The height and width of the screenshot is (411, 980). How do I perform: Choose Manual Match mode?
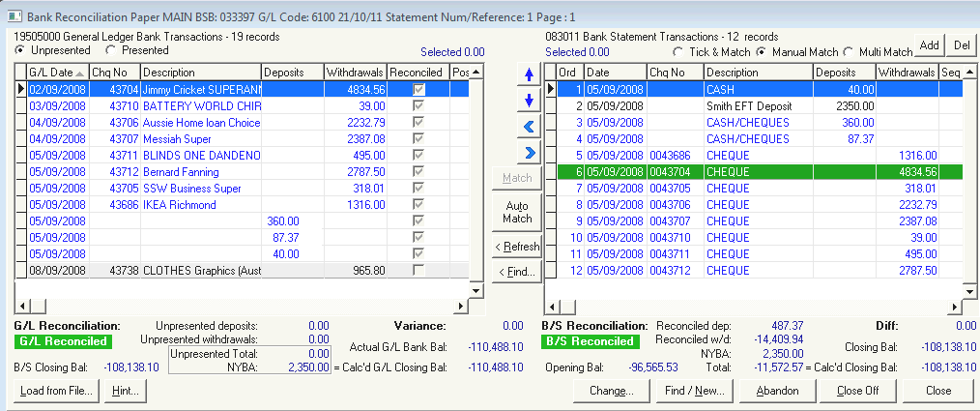(762, 52)
